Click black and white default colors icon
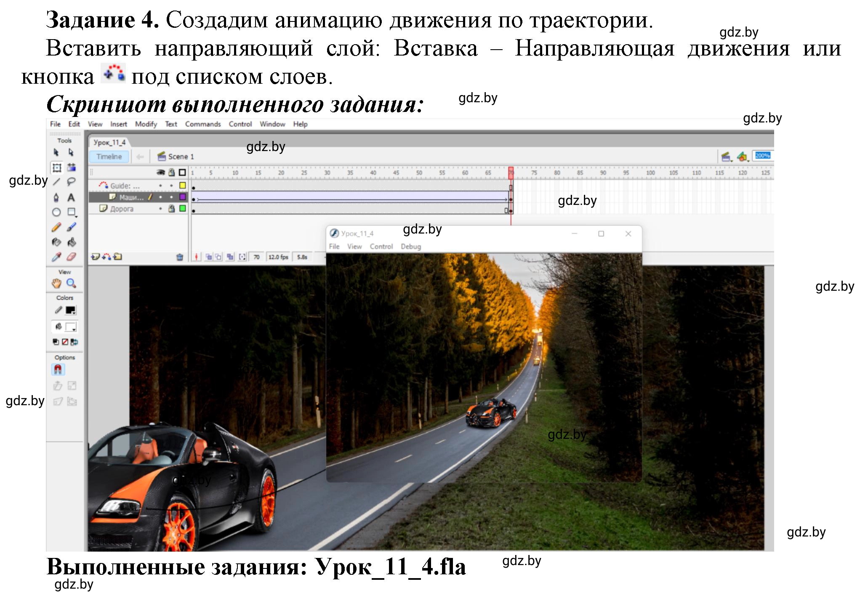 56,342
